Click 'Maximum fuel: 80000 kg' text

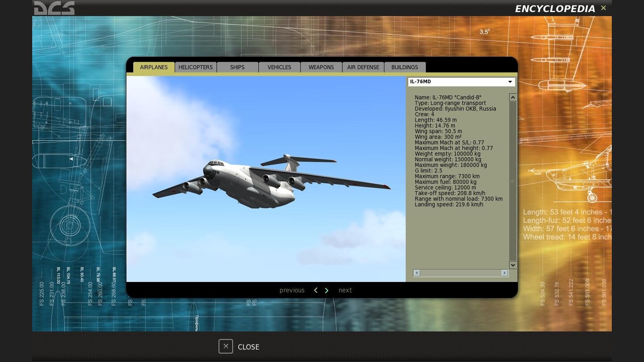[x=445, y=182]
